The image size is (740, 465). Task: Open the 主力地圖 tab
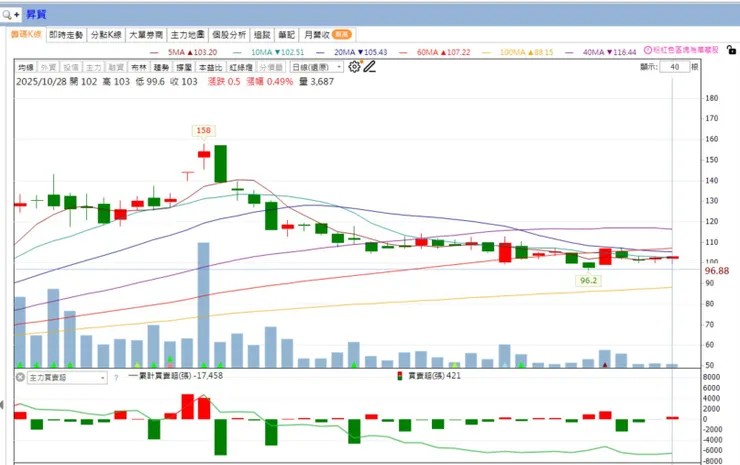click(187, 35)
